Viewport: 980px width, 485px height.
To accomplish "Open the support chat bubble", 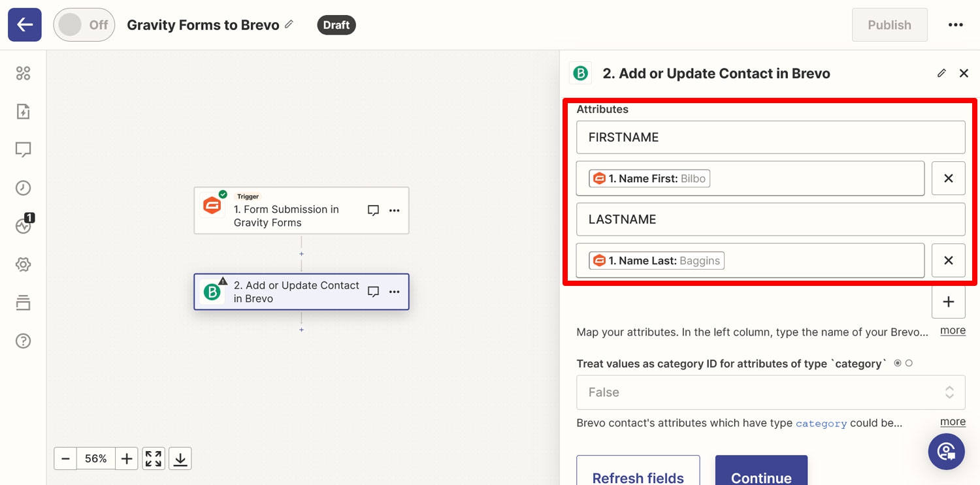I will click(947, 452).
